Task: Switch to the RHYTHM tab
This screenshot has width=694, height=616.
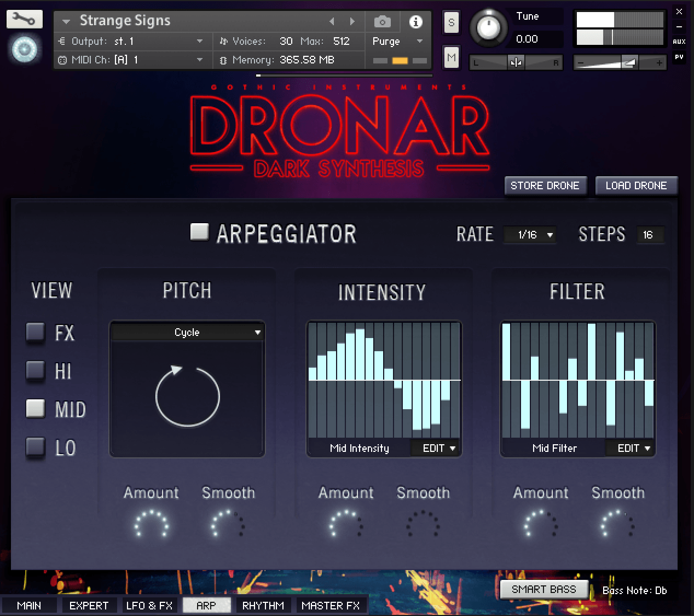Action: 263,606
